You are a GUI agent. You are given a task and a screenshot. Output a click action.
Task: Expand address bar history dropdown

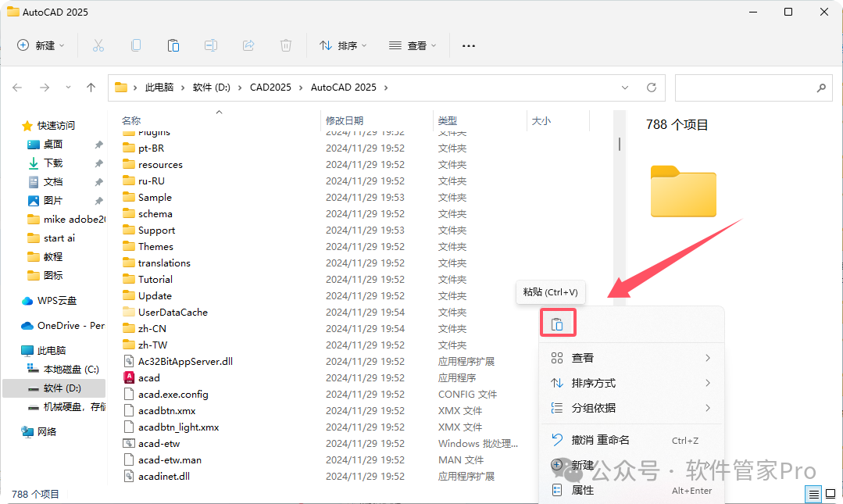tap(625, 88)
